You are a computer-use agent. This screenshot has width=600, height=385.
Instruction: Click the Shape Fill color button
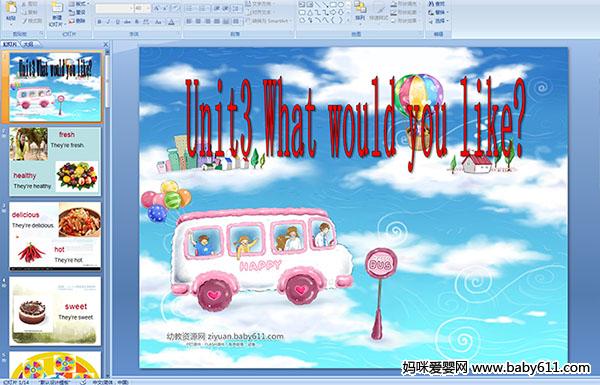pos(406,4)
